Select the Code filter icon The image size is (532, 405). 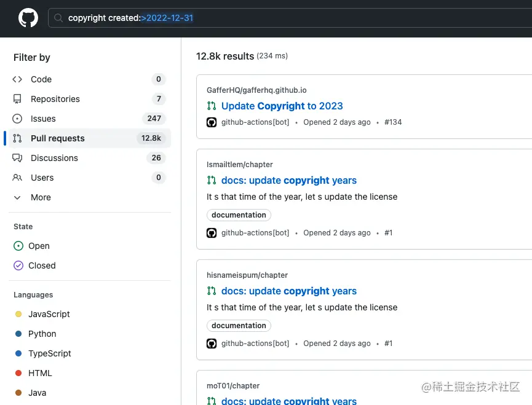click(17, 79)
